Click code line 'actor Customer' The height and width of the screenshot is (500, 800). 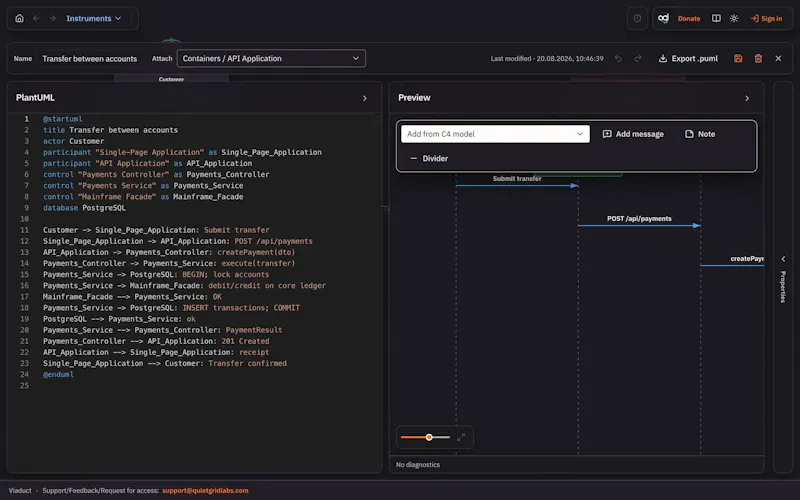(73, 141)
